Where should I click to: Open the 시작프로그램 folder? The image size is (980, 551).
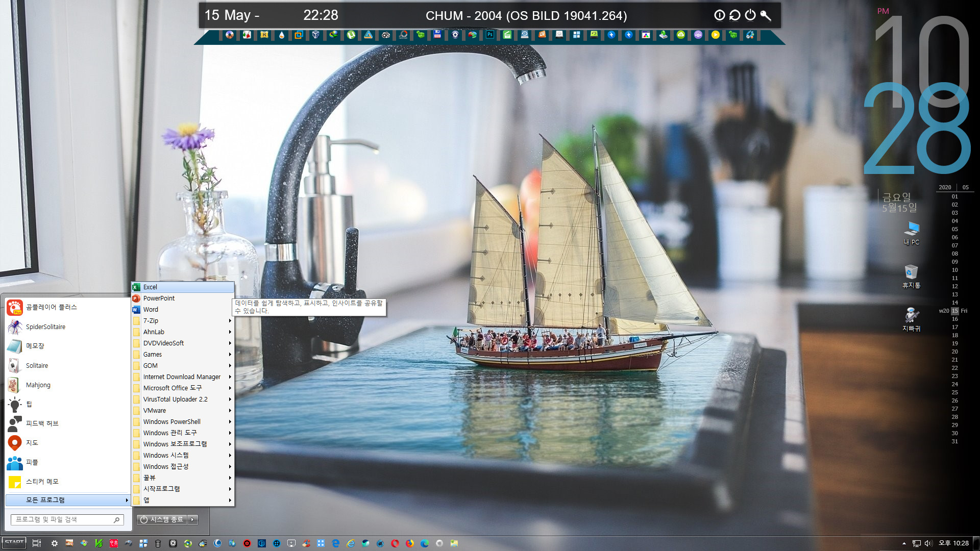pos(183,489)
